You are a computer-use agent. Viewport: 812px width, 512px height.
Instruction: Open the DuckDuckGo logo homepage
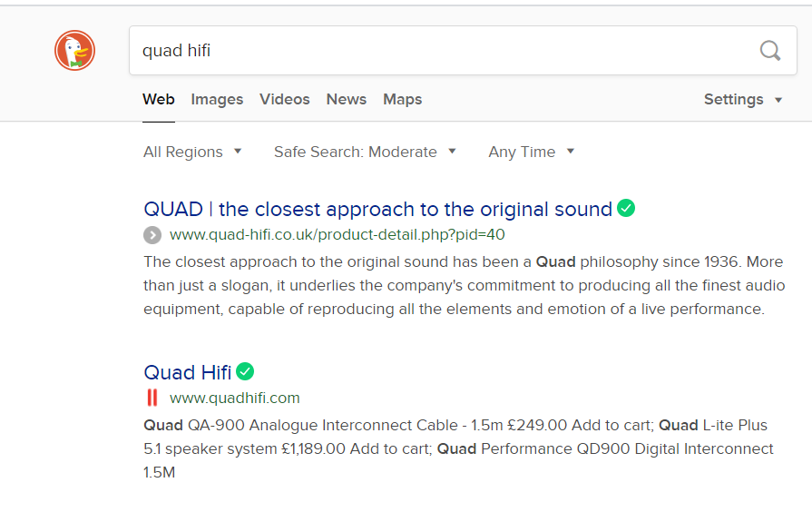(75, 50)
